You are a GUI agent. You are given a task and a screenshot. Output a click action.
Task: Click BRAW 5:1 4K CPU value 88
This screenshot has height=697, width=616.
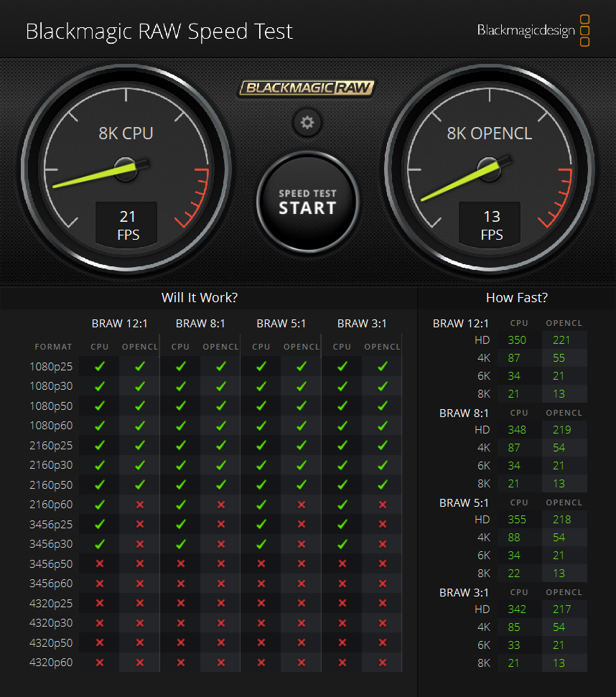point(514,538)
